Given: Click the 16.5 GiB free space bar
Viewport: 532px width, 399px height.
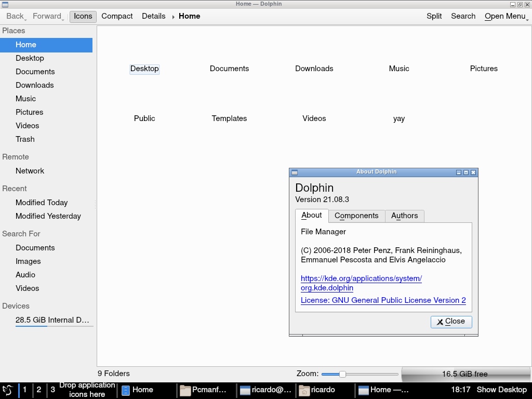Looking at the screenshot, I should coord(465,374).
